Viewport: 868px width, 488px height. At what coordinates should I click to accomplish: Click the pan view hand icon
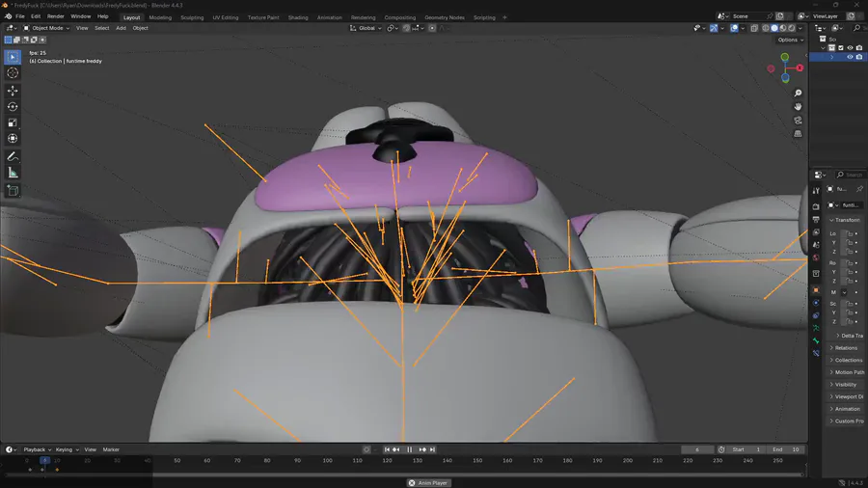click(798, 106)
